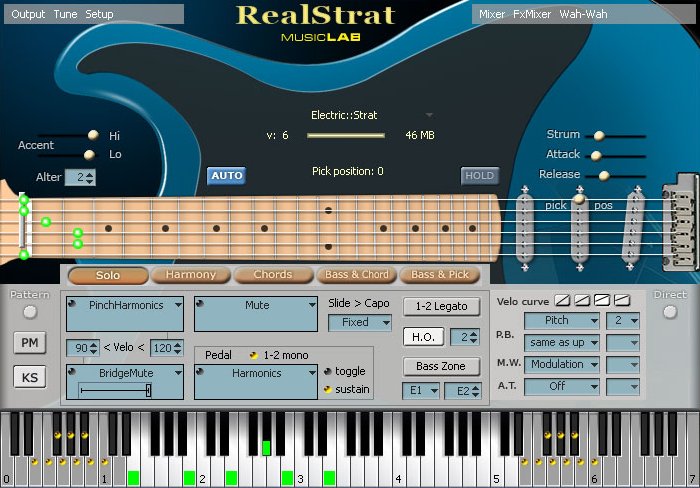Switch to the Bass & Pick tab
Screen dimensions: 700x488
click(x=440, y=275)
